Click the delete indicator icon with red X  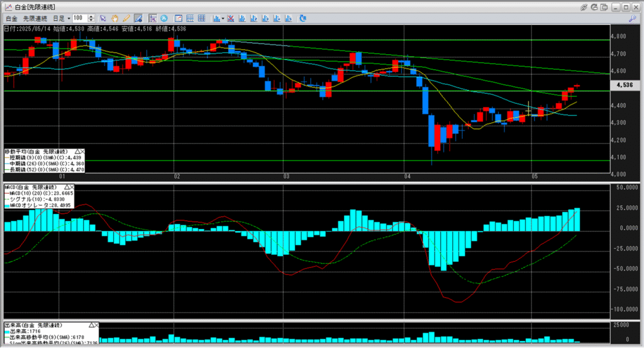click(x=231, y=19)
